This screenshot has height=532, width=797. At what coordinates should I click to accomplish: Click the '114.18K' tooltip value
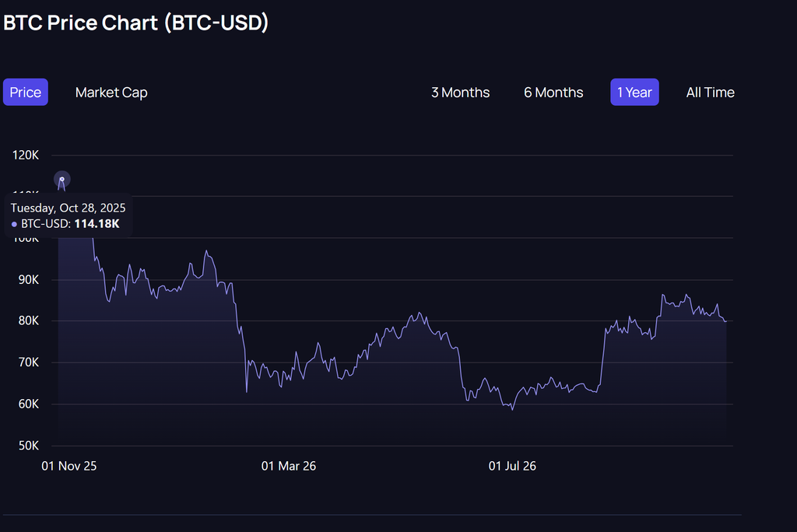[97, 224]
